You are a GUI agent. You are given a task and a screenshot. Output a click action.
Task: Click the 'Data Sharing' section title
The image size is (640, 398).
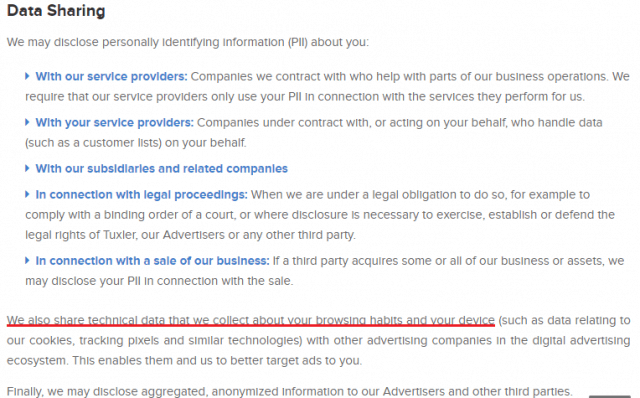56,11
